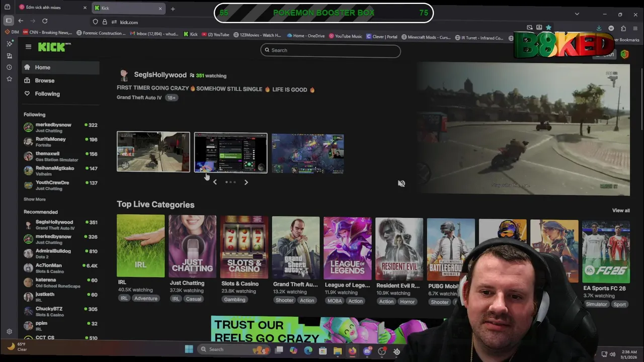Open SegIsHollywood channel name

[160, 75]
